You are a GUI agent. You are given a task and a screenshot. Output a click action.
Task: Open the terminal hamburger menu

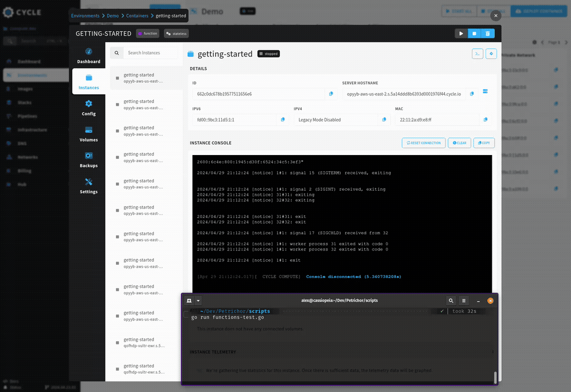pyautogui.click(x=463, y=301)
